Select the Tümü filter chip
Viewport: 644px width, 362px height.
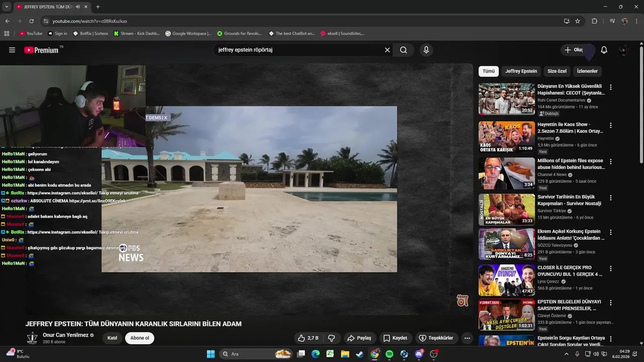coord(489,71)
